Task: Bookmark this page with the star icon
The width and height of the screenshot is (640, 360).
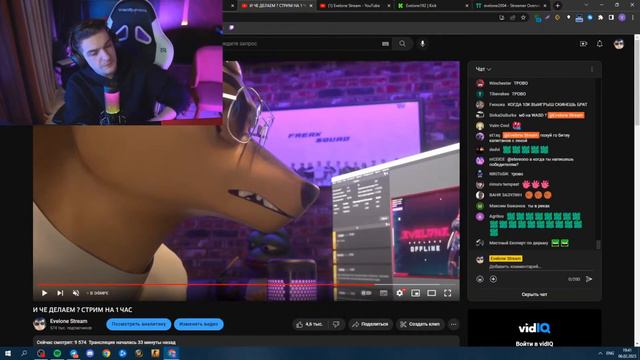Action: point(523,18)
